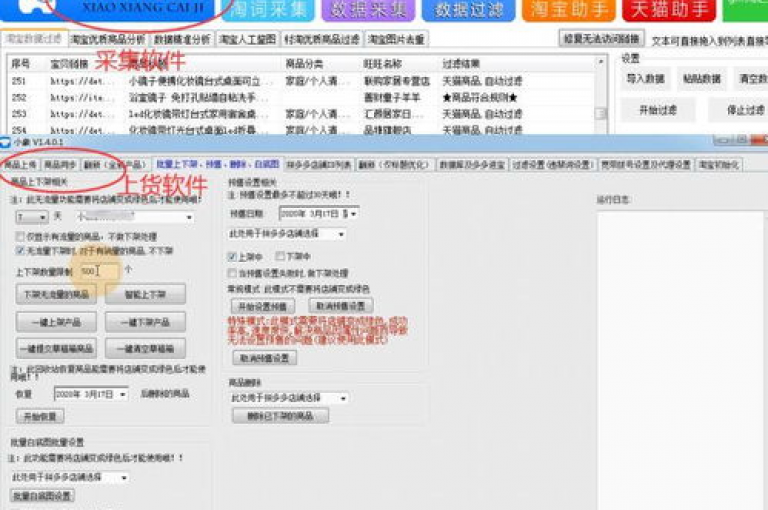Open the blurred account dropdown beside 天

click(135, 217)
